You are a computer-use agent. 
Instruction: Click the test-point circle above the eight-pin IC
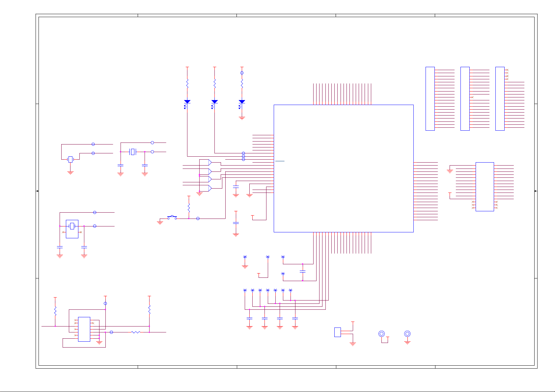(105, 303)
